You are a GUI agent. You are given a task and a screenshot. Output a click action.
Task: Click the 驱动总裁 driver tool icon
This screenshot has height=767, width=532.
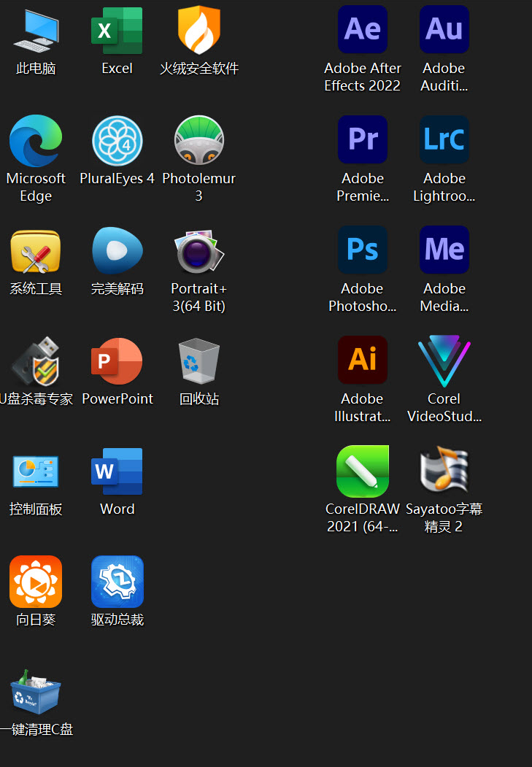click(x=117, y=582)
